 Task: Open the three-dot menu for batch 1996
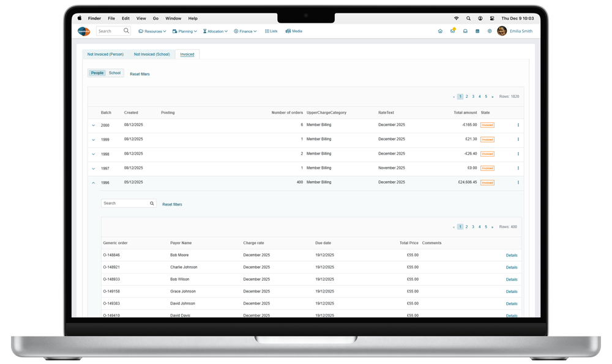pyautogui.click(x=518, y=182)
